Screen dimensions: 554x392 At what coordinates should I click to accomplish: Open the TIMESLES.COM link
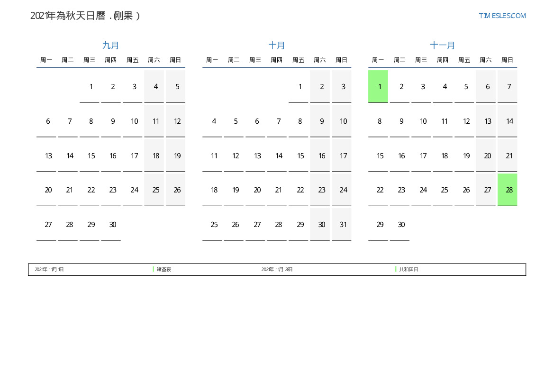(x=502, y=16)
